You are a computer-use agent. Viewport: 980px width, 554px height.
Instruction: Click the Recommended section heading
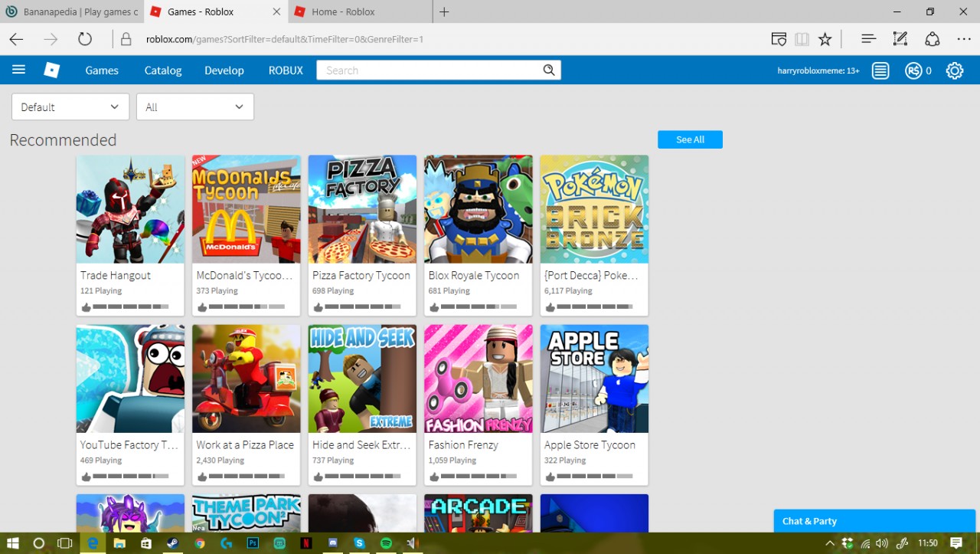tap(63, 140)
